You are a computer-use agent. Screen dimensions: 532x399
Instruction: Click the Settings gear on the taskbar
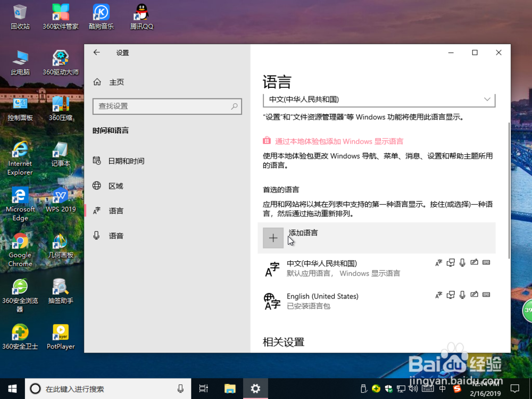tap(255, 388)
